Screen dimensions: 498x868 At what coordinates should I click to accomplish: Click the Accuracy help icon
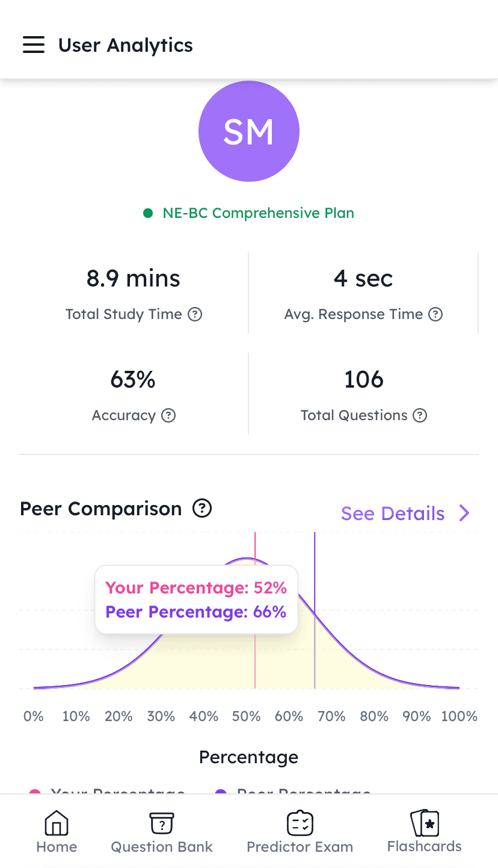(x=169, y=415)
